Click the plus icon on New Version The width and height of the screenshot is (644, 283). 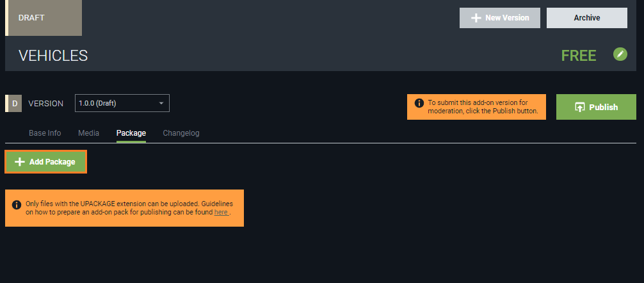476,18
